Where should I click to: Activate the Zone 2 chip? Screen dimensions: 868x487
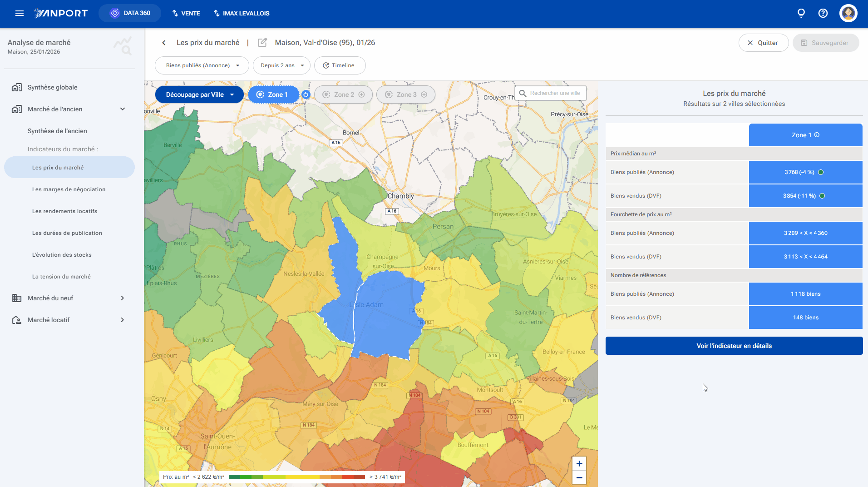[343, 94]
